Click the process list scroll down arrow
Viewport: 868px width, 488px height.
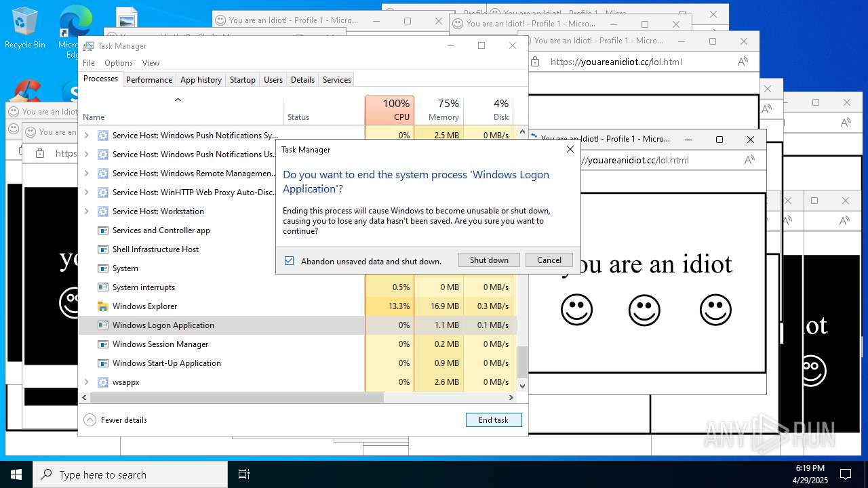click(x=522, y=386)
